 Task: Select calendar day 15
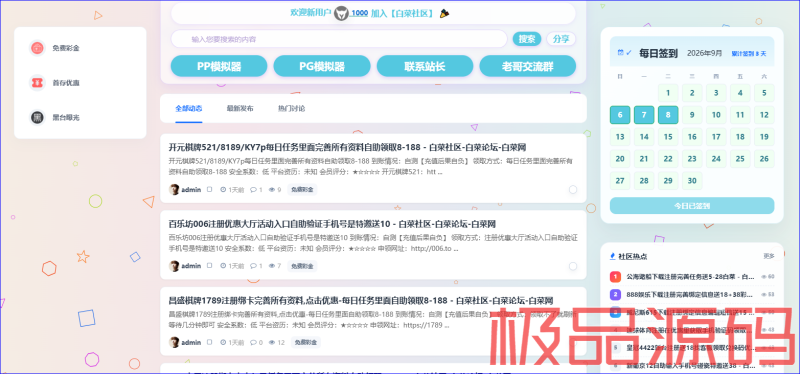pos(668,137)
